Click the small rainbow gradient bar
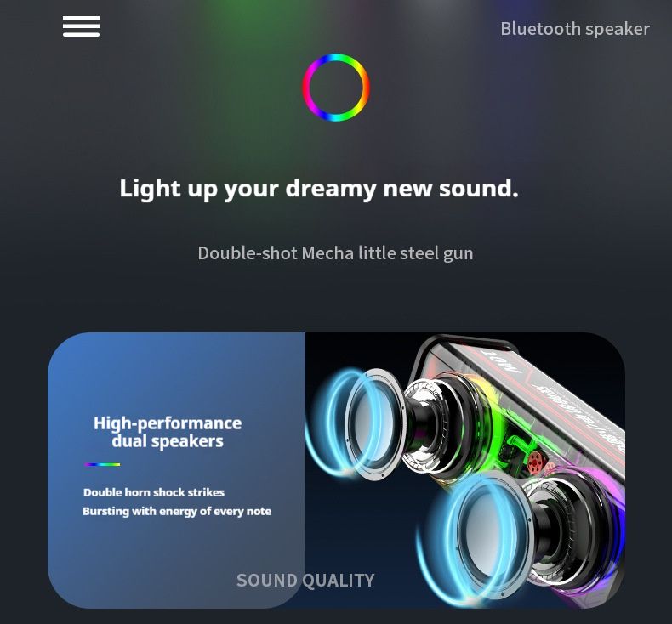The image size is (672, 624). coord(102,464)
